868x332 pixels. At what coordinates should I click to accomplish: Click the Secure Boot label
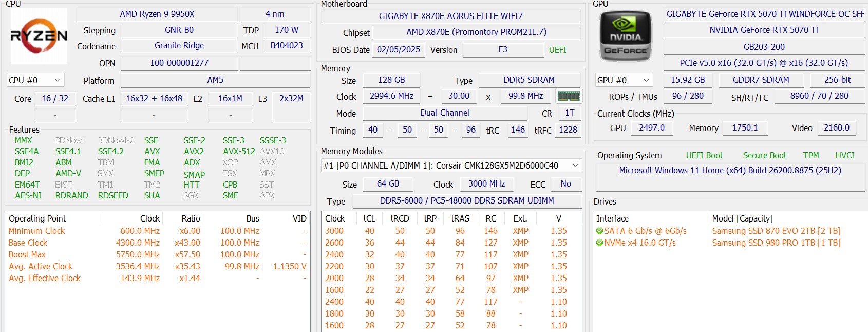(764, 156)
